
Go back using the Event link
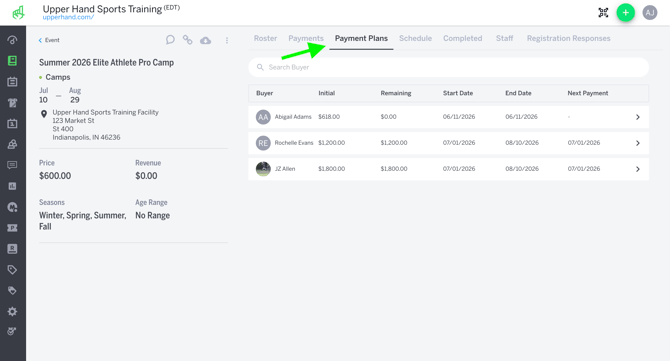(x=49, y=40)
